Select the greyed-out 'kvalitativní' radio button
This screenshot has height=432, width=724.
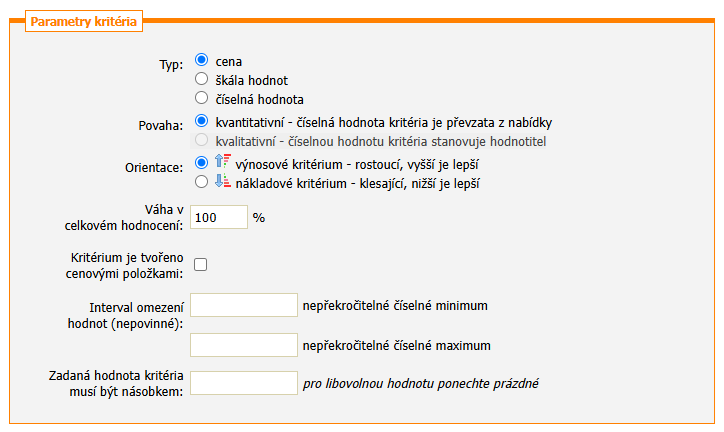(201, 141)
